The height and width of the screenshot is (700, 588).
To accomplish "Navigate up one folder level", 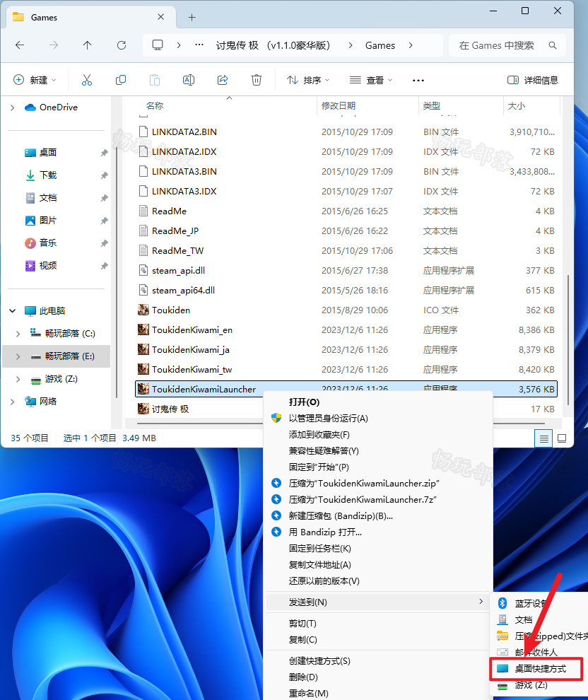I will [88, 45].
